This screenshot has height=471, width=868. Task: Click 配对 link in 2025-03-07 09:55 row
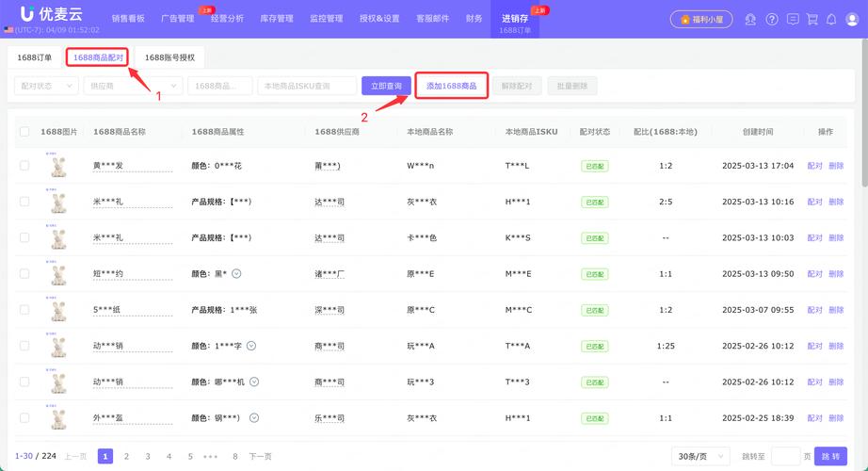pos(815,310)
